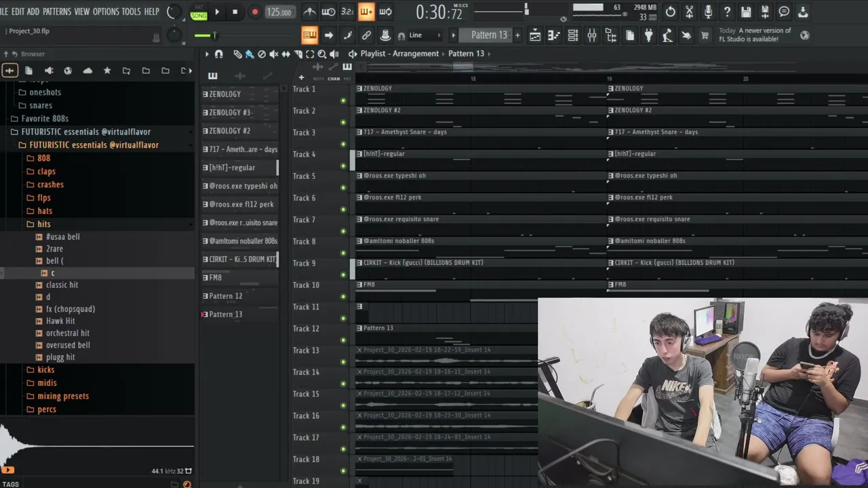Stop playback with the stop button

point(235,12)
